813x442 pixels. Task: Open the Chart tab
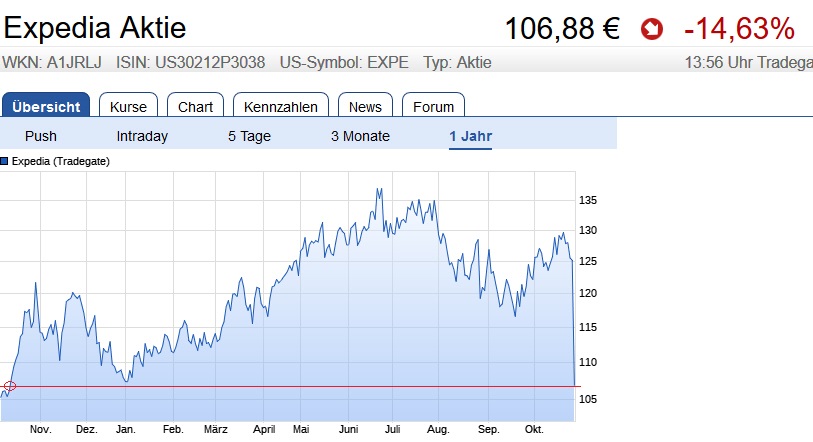pos(195,105)
